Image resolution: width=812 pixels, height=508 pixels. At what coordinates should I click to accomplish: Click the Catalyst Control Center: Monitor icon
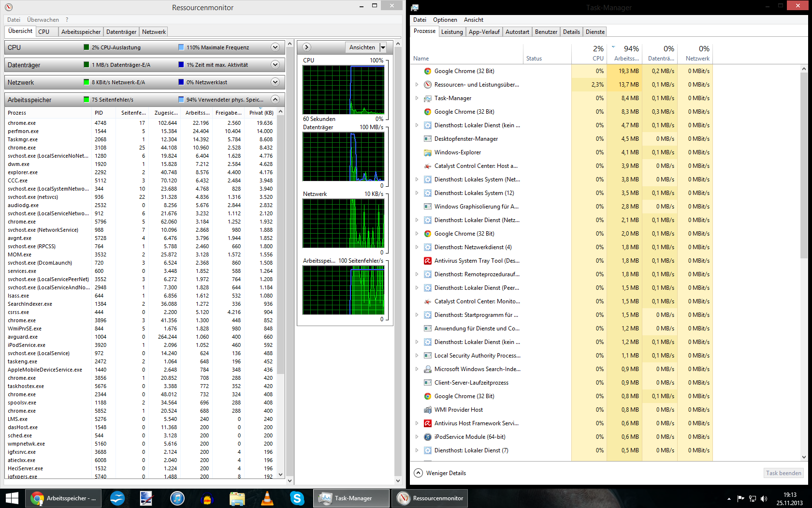point(427,301)
